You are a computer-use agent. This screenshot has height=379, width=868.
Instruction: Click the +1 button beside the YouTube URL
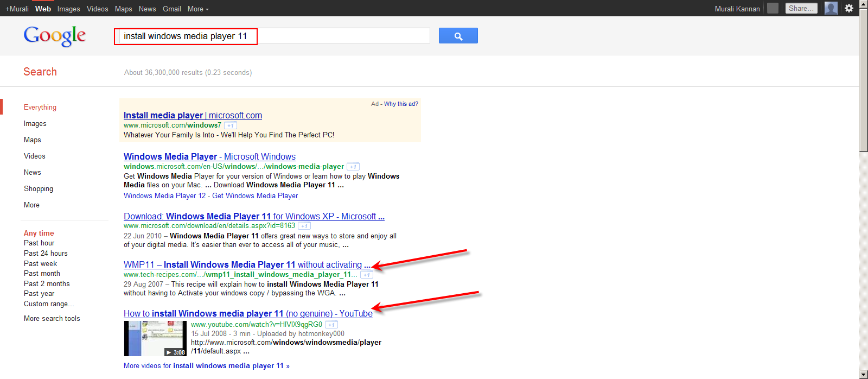pos(331,325)
